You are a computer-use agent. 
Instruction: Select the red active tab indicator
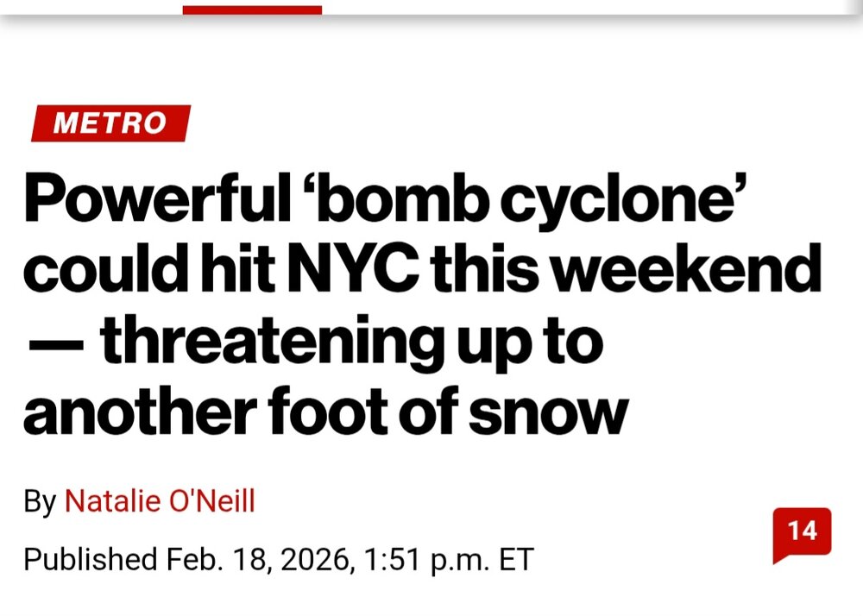[x=252, y=10]
